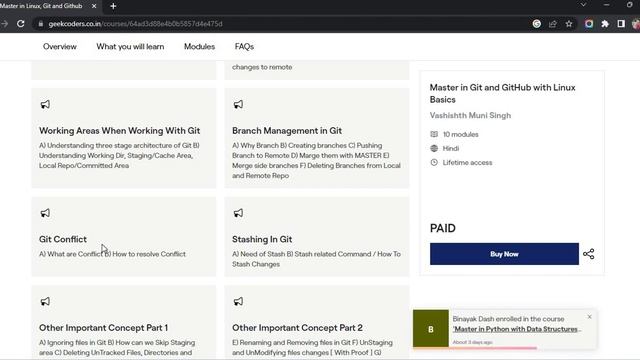Click the Hindi language text
This screenshot has height=360, width=640.
pos(451,148)
